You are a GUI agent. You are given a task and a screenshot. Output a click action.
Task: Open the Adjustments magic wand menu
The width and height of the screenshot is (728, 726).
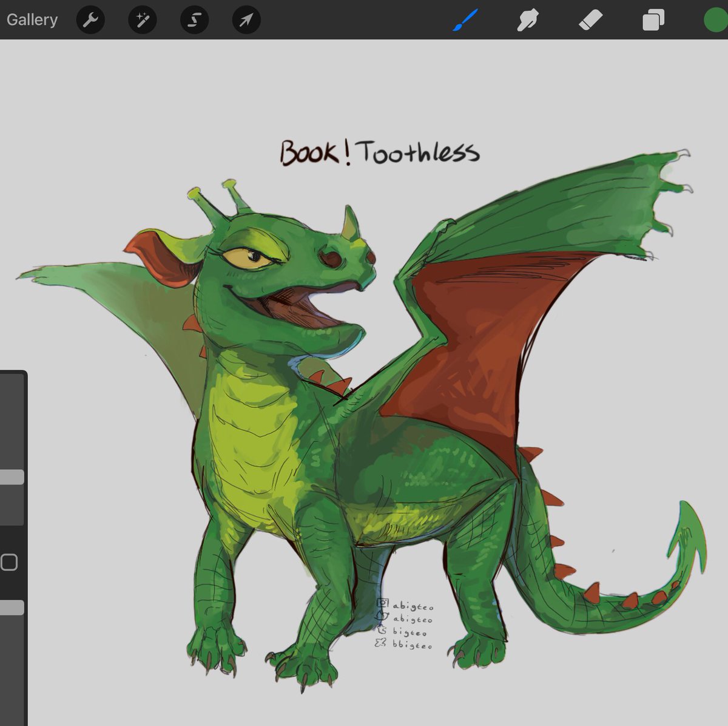pyautogui.click(x=143, y=20)
